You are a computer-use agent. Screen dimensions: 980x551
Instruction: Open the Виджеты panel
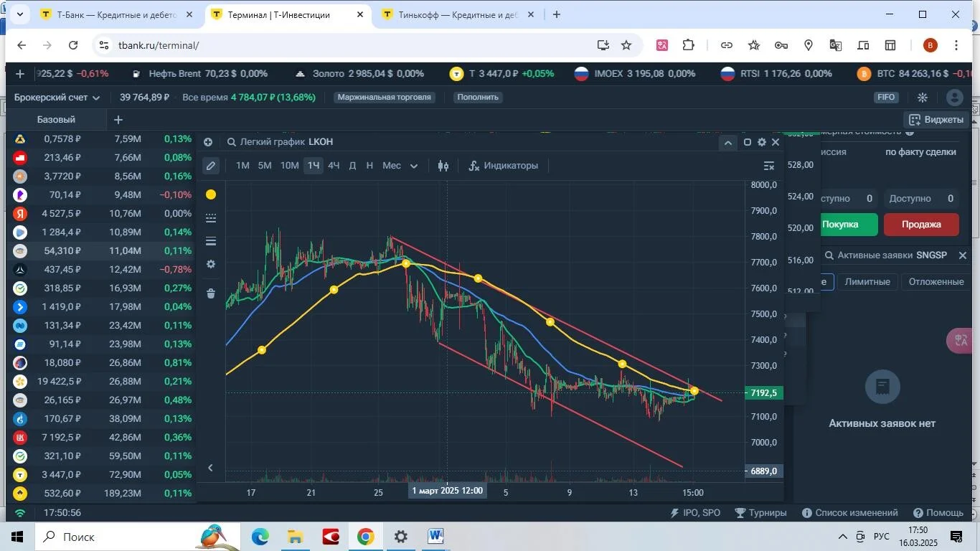pyautogui.click(x=936, y=120)
